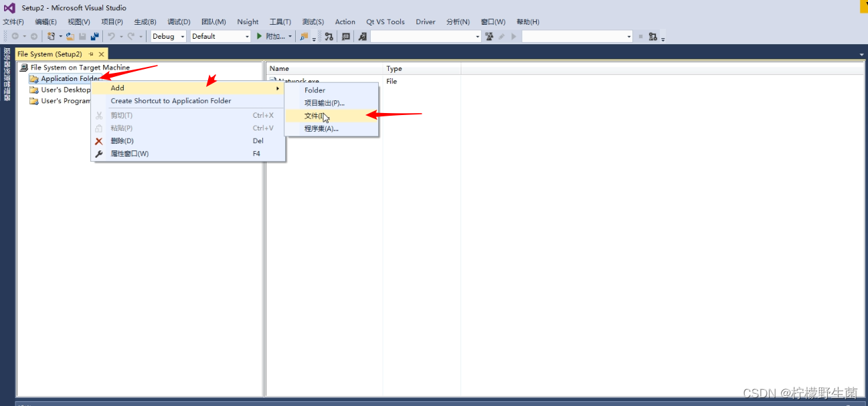Click the scissors Cut icon
Image resolution: width=868 pixels, height=406 pixels.
click(x=99, y=116)
